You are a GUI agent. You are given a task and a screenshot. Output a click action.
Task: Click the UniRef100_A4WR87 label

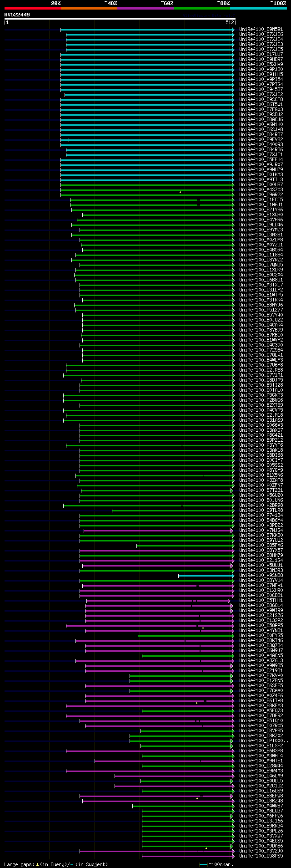click(x=261, y=806)
